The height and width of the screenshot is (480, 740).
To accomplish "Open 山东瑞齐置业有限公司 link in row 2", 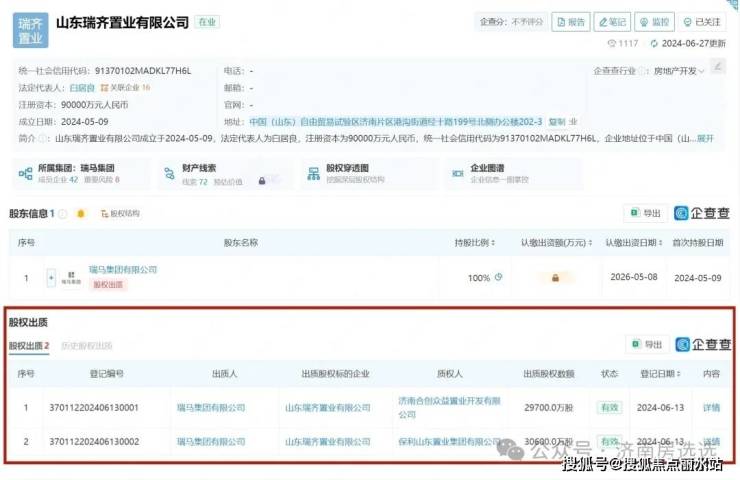I will 328,441.
